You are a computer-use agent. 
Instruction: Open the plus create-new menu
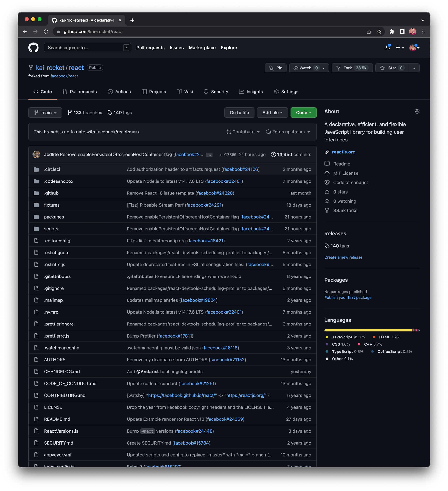pyautogui.click(x=400, y=48)
